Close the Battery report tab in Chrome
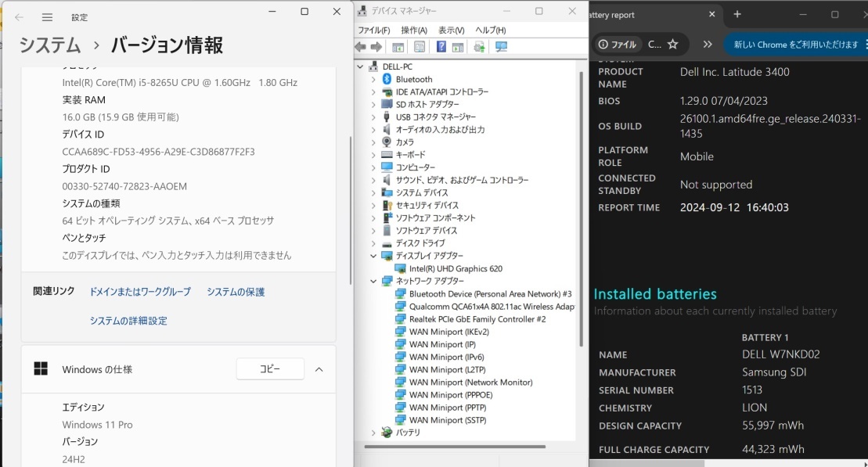Screen dimensions: 868x467 pyautogui.click(x=712, y=14)
